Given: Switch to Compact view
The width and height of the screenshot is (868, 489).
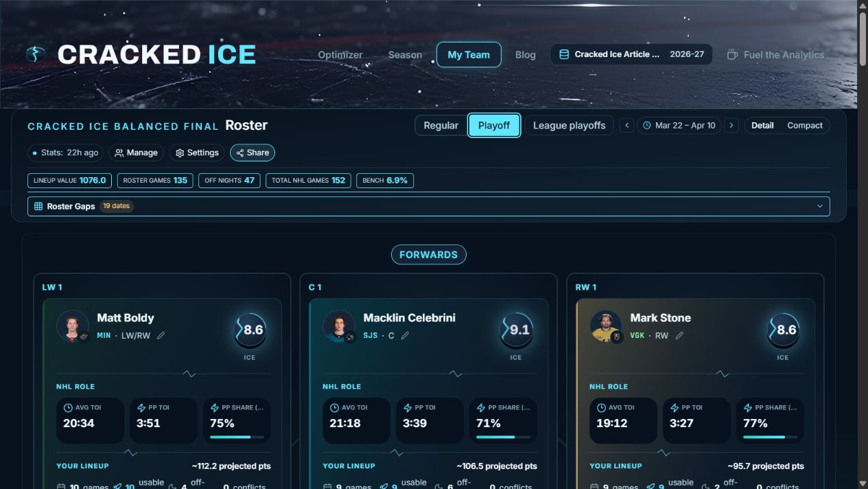Looking at the screenshot, I should [x=805, y=126].
